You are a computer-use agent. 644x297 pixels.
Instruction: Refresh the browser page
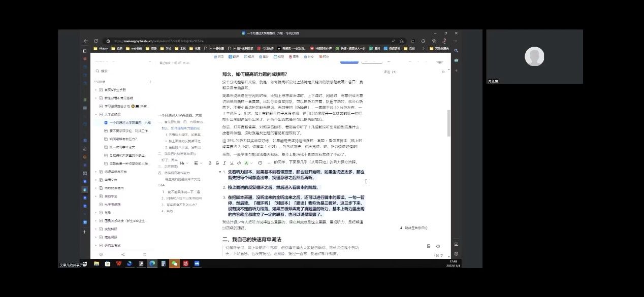(95, 41)
